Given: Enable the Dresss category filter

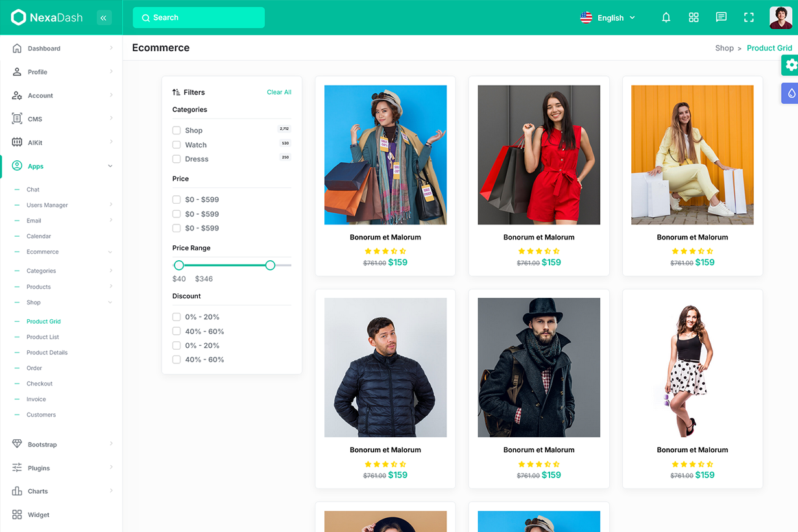Looking at the screenshot, I should click(x=176, y=159).
